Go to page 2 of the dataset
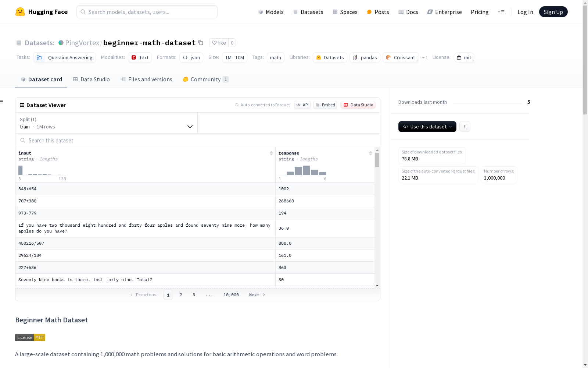Screen dimensions: 588x368 click(181, 295)
